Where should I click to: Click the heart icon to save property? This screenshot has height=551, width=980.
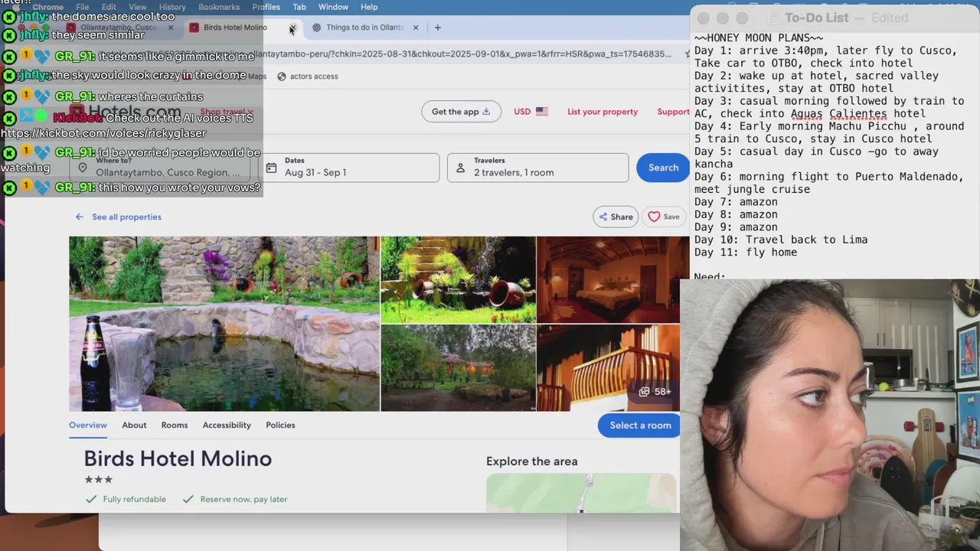pyautogui.click(x=654, y=217)
